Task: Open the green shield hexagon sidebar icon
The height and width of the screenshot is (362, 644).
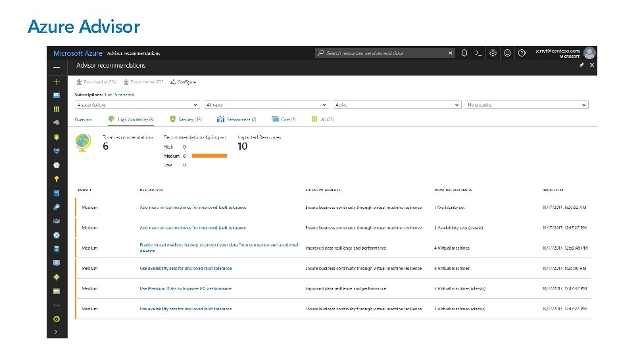Action: [x=57, y=137]
